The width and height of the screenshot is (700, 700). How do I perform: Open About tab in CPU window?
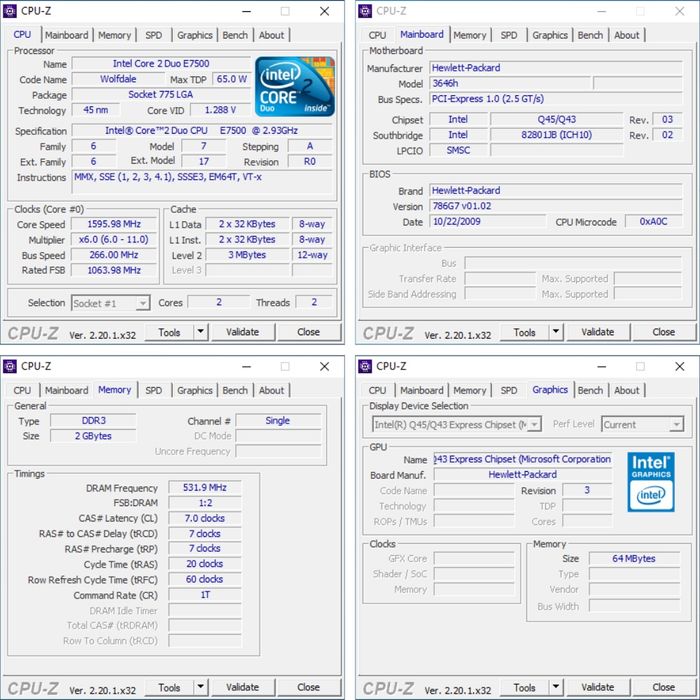coord(271,35)
